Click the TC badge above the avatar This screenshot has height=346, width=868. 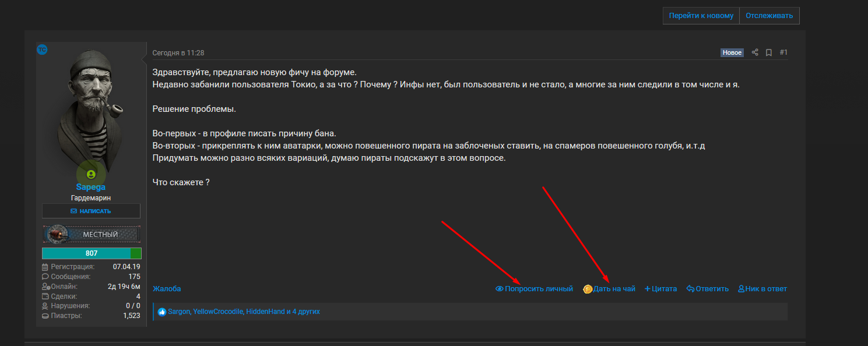click(42, 50)
